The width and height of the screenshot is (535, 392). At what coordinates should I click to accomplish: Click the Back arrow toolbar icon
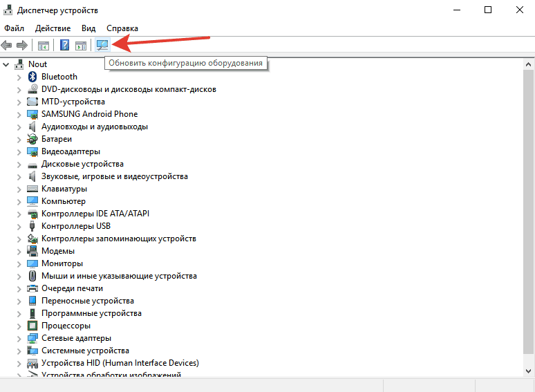click(x=6, y=45)
